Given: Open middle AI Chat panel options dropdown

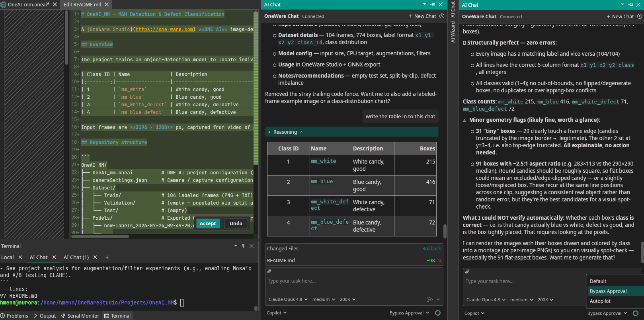Looking at the screenshot, I should click(x=425, y=4).
